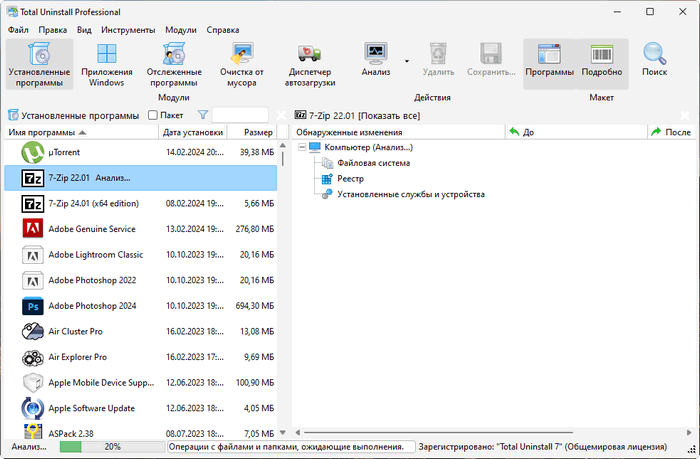Click the Установленные программы panel header icon

point(13,115)
